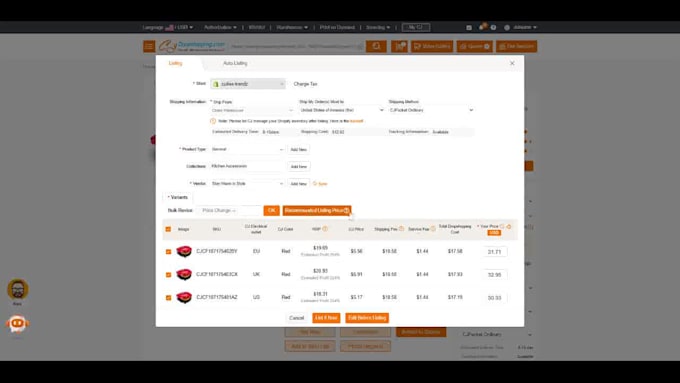Click the My CJ button

pos(415,27)
